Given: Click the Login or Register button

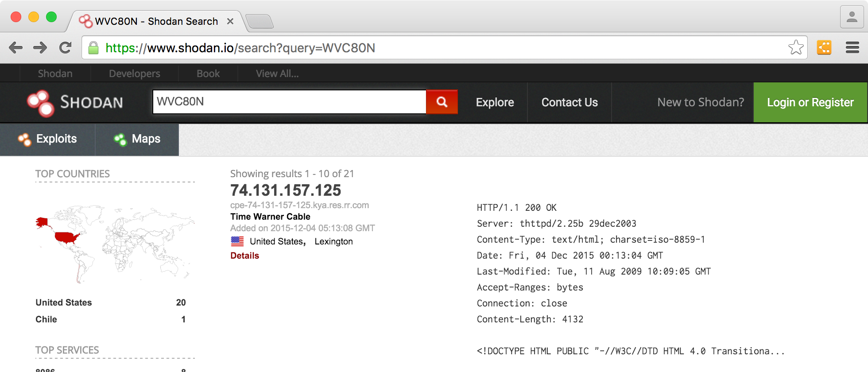Looking at the screenshot, I should point(810,102).
